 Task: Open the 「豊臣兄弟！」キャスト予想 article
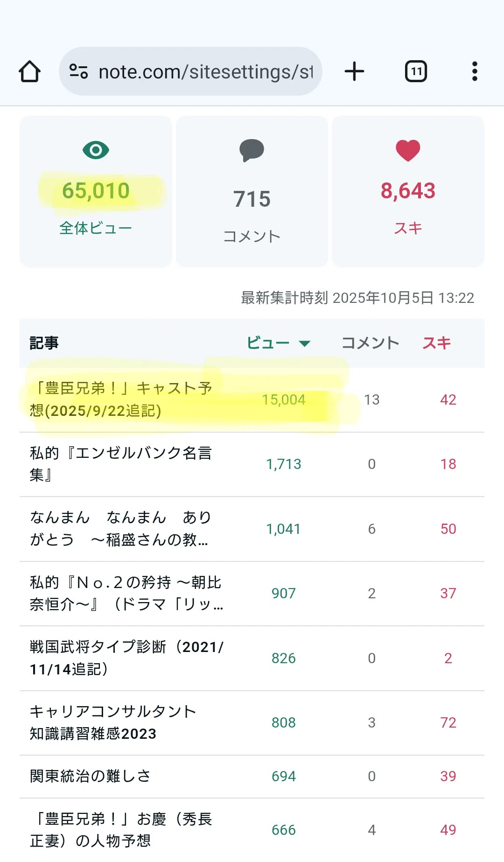pyautogui.click(x=121, y=399)
